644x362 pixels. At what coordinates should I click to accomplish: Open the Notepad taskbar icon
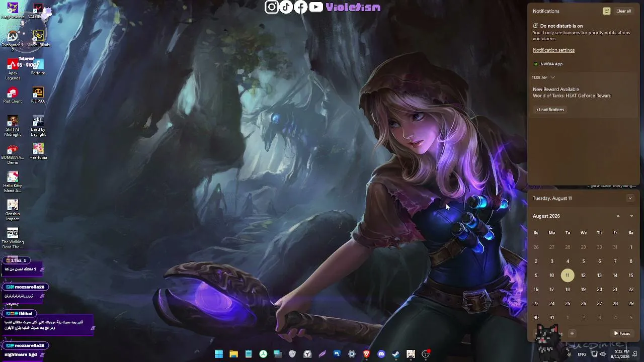point(249,354)
